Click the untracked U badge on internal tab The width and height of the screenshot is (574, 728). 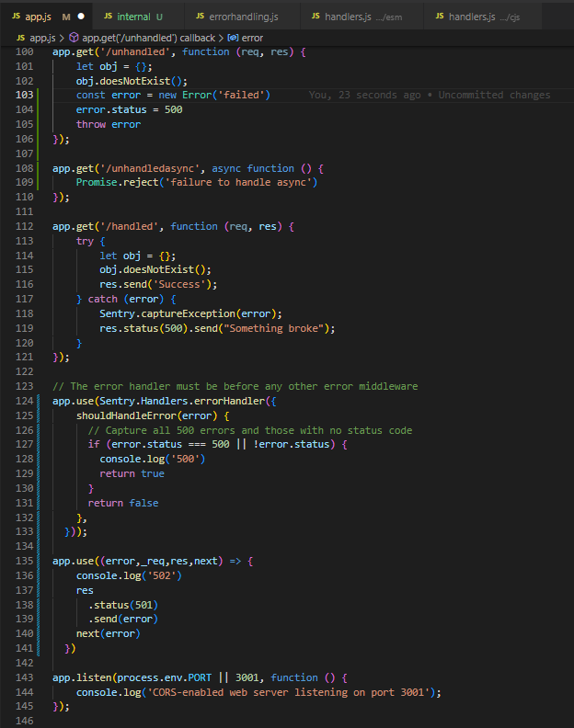tap(159, 17)
